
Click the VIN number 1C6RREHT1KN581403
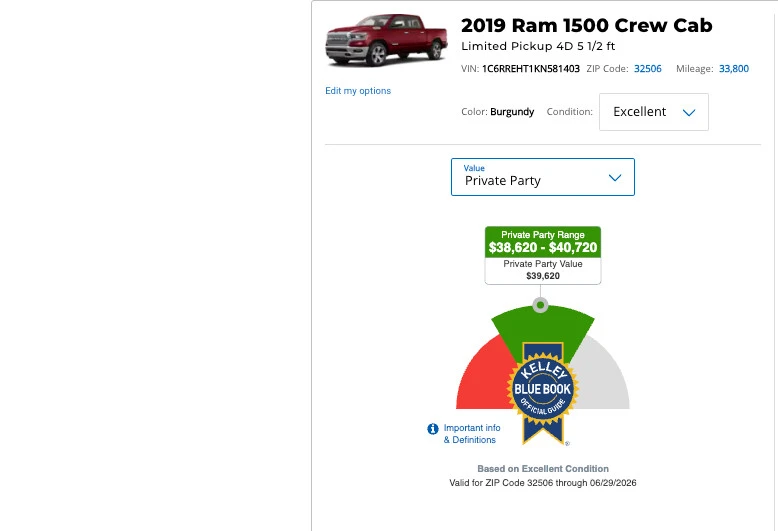pyautogui.click(x=530, y=69)
